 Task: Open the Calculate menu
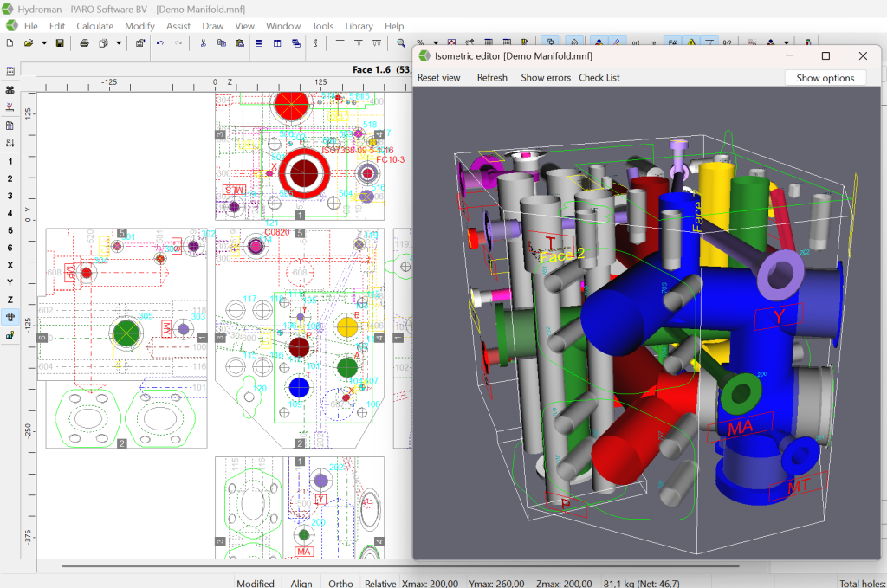[94, 26]
